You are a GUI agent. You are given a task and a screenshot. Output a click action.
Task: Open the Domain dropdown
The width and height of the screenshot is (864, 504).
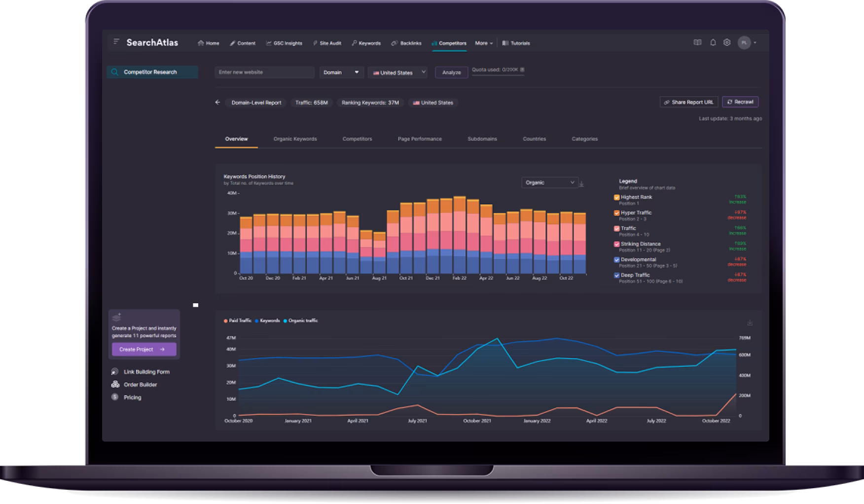[x=341, y=72]
